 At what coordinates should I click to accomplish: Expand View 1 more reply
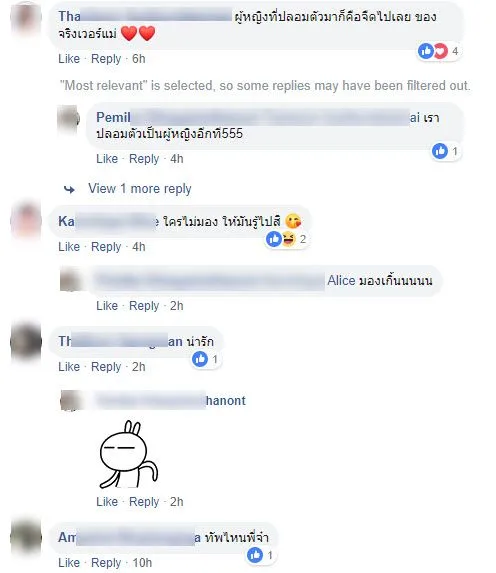pyautogui.click(x=140, y=189)
